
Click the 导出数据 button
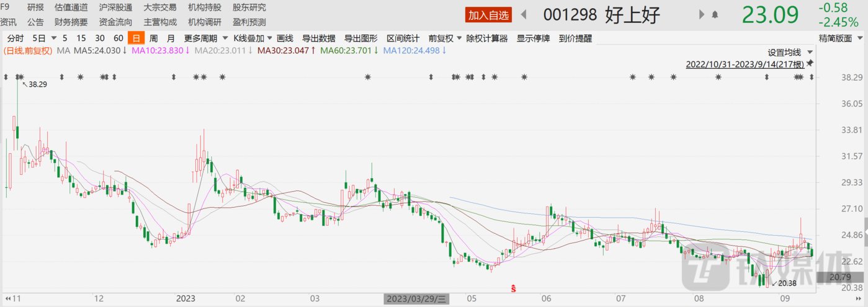pyautogui.click(x=320, y=38)
